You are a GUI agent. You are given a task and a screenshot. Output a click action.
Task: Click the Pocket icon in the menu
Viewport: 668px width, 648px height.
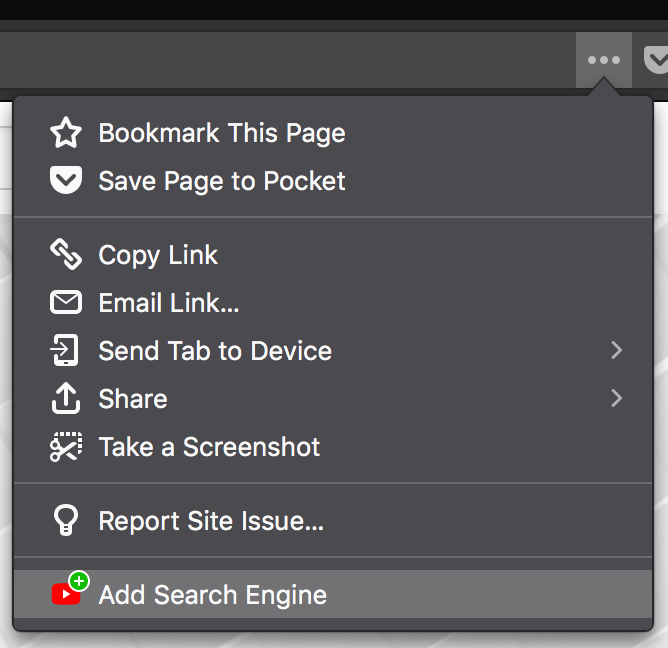[66, 180]
